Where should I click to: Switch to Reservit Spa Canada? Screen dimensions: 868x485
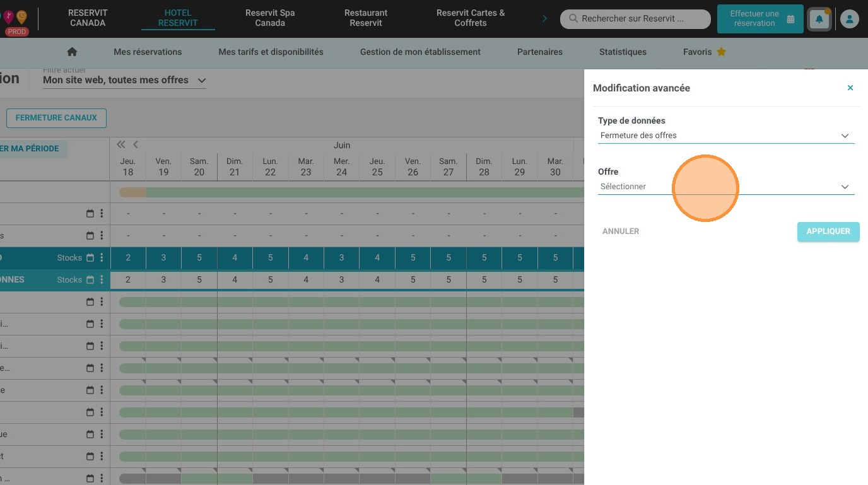click(x=270, y=18)
